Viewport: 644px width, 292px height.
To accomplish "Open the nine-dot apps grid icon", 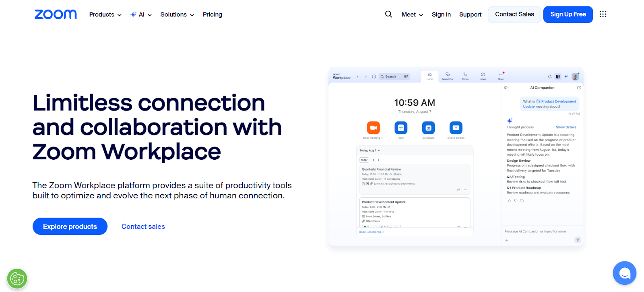I will click(603, 14).
